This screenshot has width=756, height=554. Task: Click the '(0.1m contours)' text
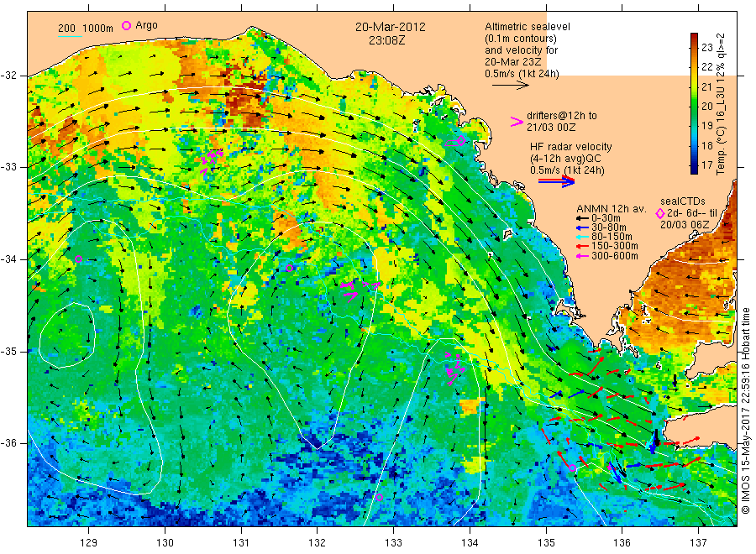521,39
